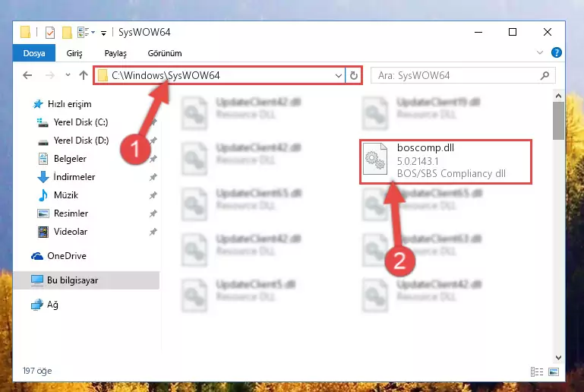The width and height of the screenshot is (584, 392).
Task: Click the address bar path C:\Windows\SysWOW64
Action: (x=166, y=76)
